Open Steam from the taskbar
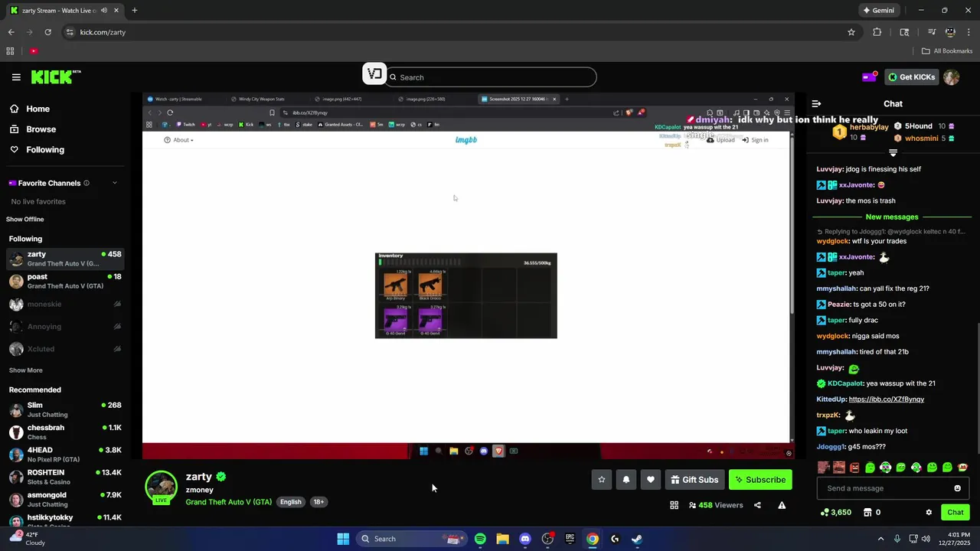Screen dimensions: 980x551 pos(637,539)
